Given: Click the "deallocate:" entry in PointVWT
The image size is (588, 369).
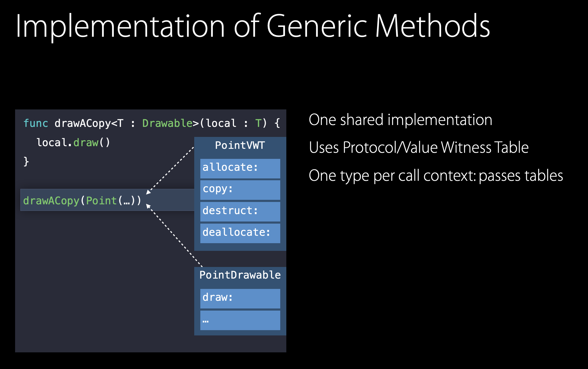Looking at the screenshot, I should (x=240, y=233).
